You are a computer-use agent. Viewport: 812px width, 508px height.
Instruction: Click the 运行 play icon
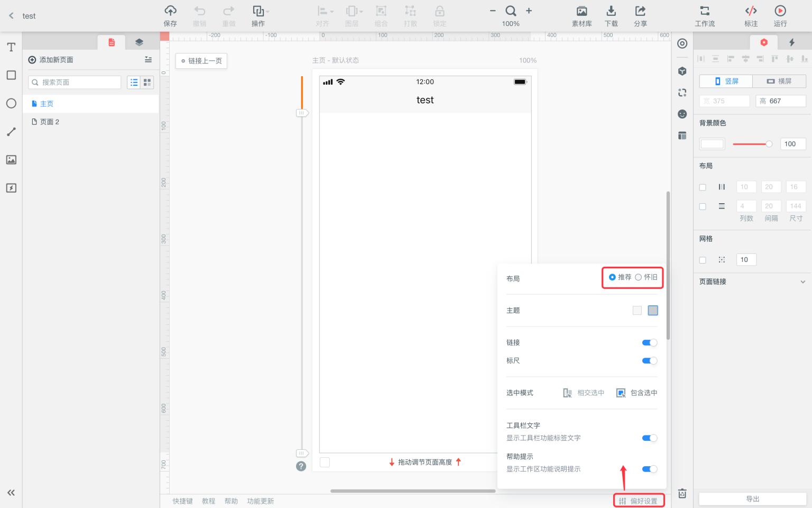click(780, 11)
